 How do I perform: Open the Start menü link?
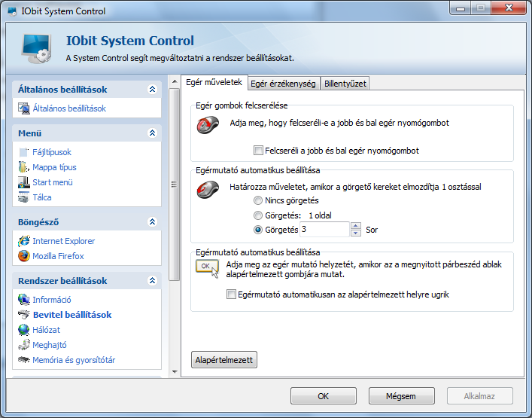(x=53, y=182)
